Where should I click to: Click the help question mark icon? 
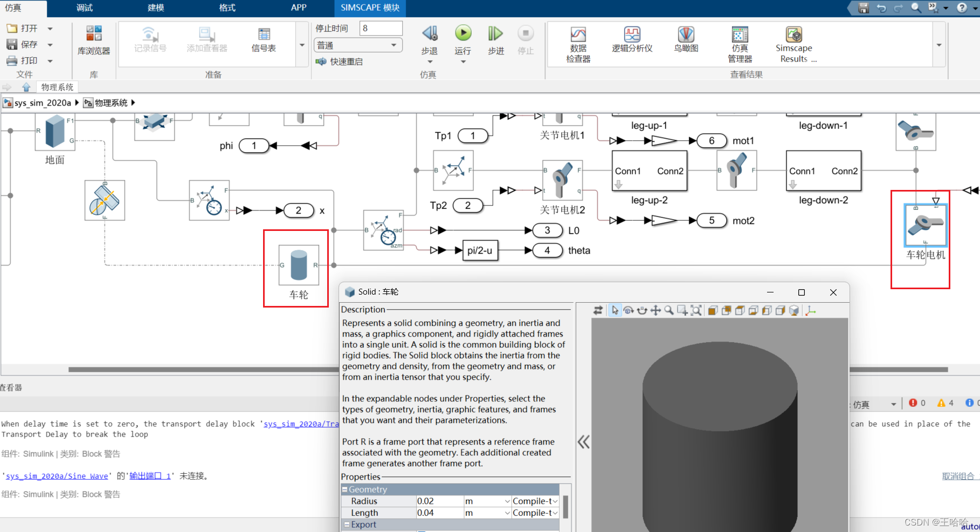962,8
